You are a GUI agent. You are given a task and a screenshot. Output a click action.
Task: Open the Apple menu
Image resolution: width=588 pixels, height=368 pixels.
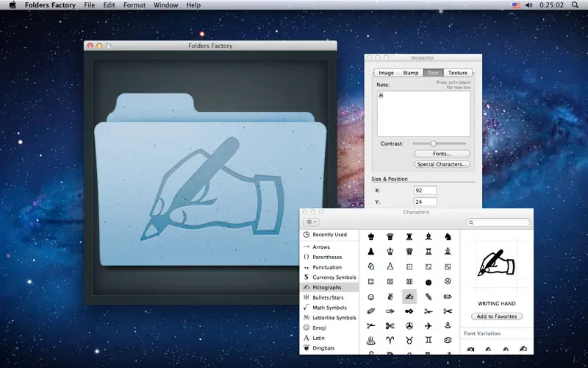[12, 5]
